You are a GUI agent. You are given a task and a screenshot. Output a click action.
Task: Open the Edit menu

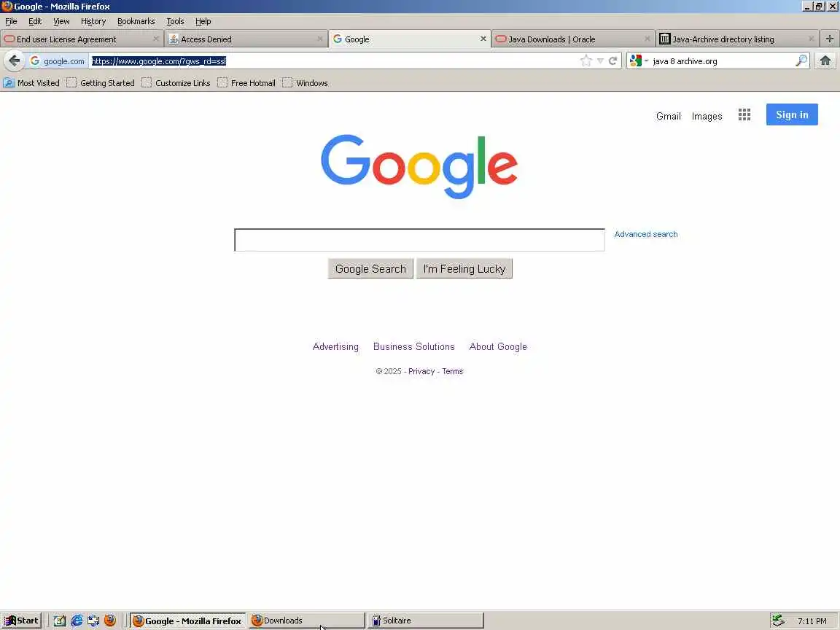tap(35, 21)
